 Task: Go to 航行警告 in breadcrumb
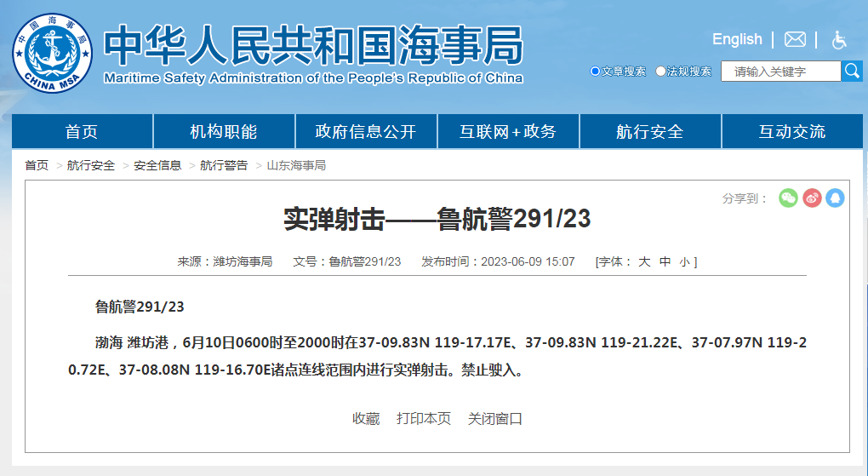(224, 165)
